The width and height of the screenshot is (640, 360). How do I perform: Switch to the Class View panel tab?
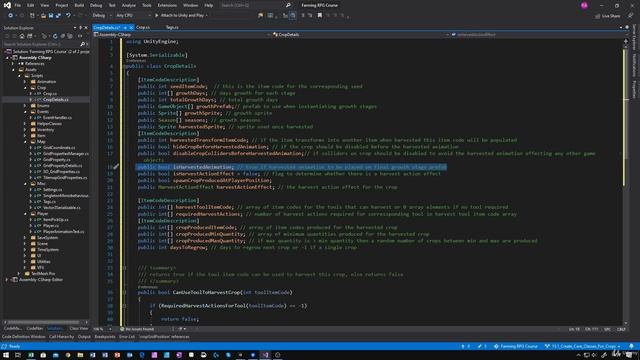[x=78, y=329]
